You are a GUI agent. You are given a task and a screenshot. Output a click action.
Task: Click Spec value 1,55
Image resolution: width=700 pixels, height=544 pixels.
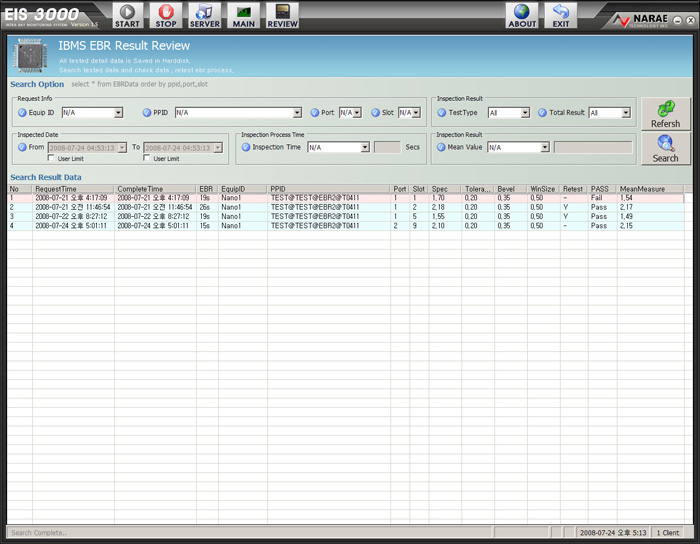click(x=438, y=216)
